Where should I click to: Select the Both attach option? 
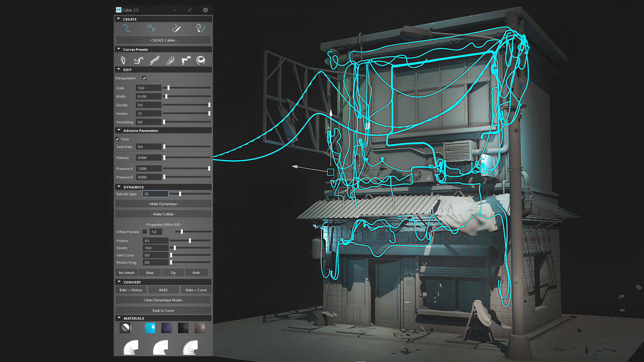196,273
